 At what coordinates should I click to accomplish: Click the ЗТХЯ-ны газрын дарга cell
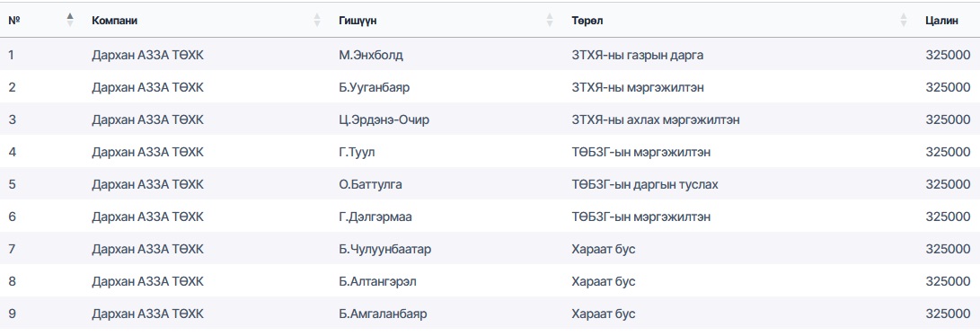click(x=637, y=55)
